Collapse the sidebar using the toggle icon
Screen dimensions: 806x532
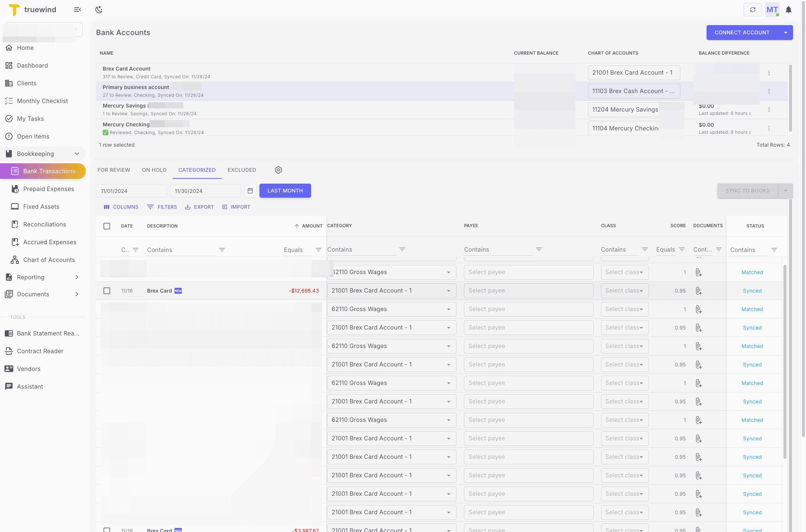77,10
